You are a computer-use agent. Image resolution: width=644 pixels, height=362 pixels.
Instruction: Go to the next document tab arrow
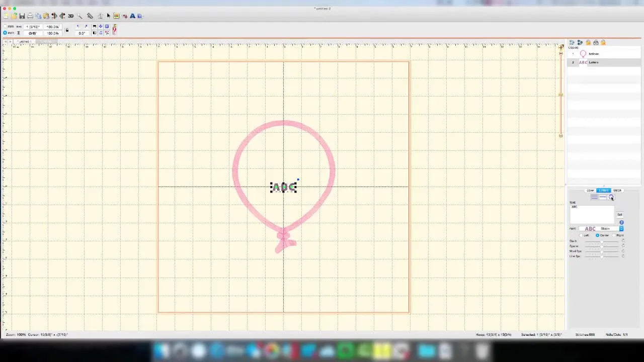(10, 41)
